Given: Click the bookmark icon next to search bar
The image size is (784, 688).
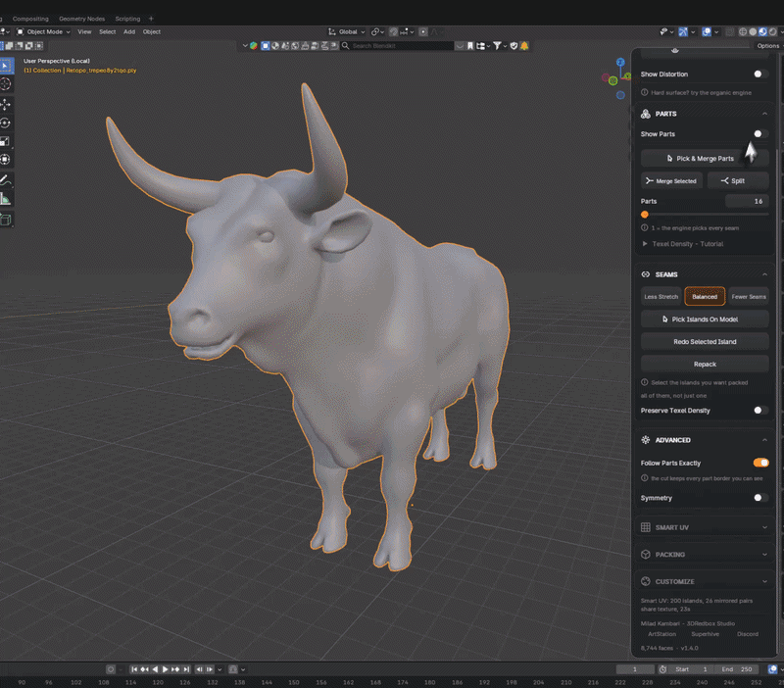Looking at the screenshot, I should [470, 46].
